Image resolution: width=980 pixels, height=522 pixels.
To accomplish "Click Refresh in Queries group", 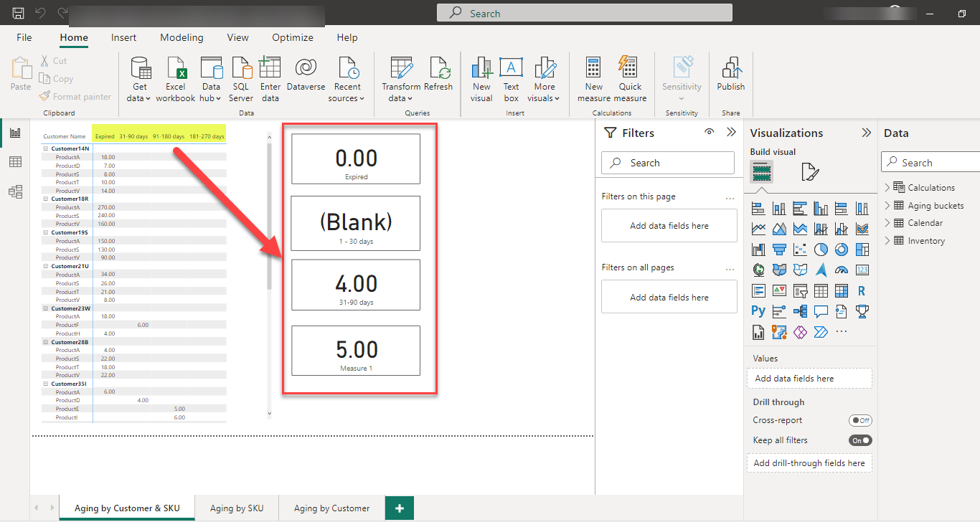I will click(438, 75).
